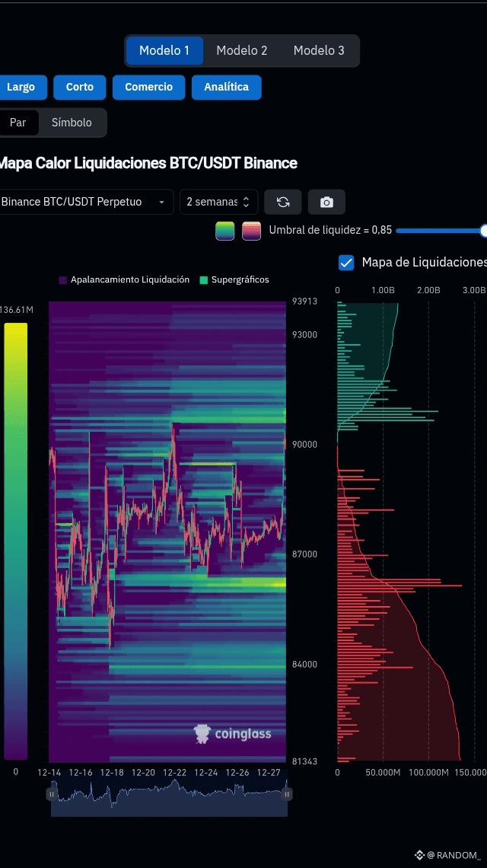Click the right range handle of timeline

click(287, 794)
